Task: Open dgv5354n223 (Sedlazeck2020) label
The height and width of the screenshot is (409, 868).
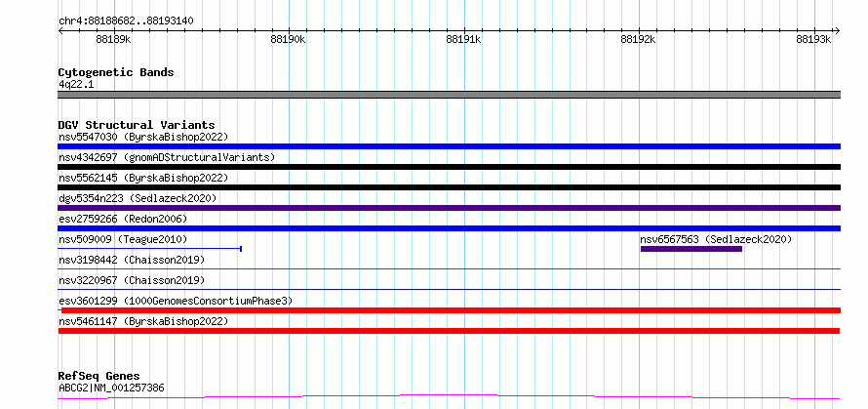Action: pos(138,198)
